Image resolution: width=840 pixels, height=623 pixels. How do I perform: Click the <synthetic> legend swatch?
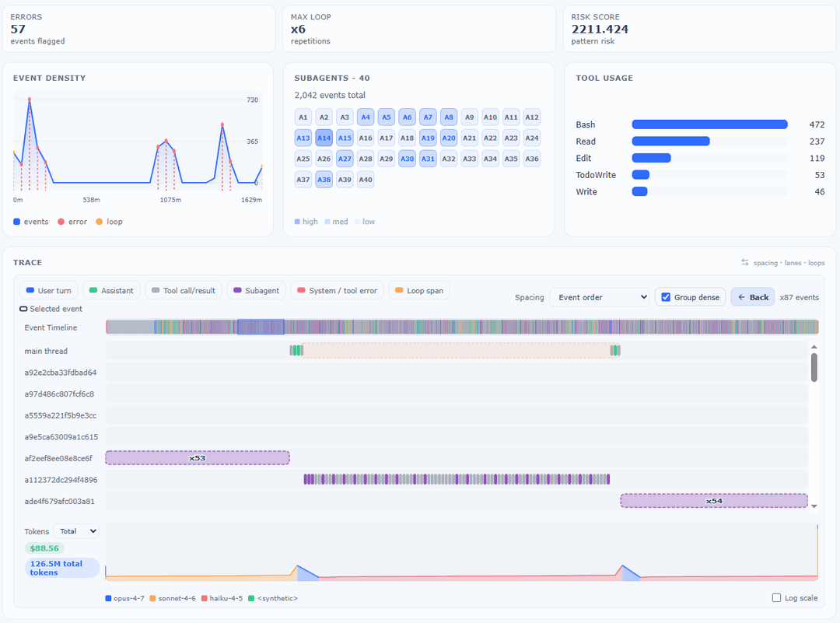point(251,598)
